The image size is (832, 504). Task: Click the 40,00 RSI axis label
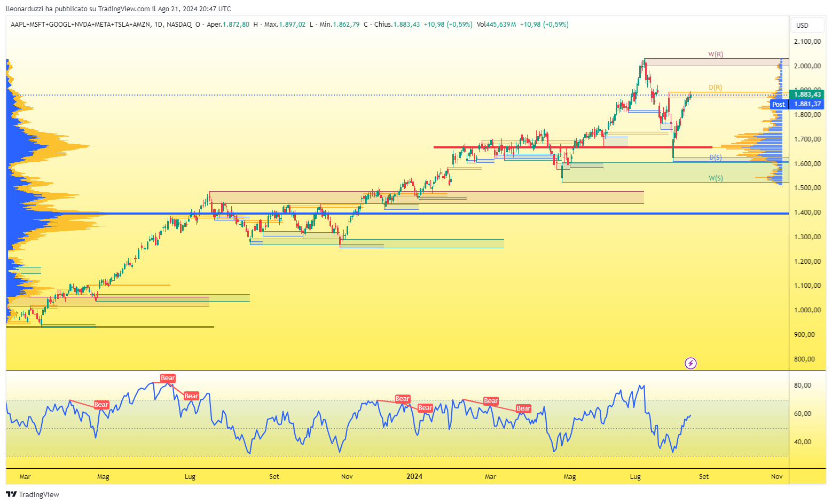click(803, 442)
